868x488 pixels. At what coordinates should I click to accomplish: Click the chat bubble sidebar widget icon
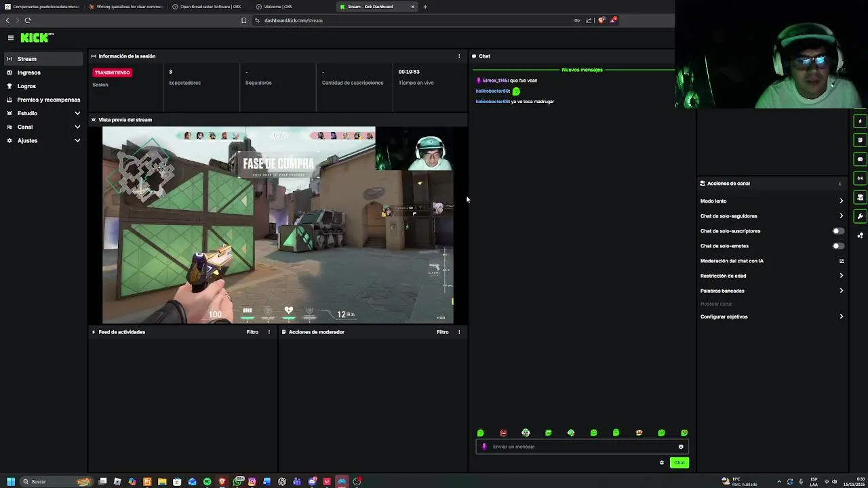coord(860,159)
